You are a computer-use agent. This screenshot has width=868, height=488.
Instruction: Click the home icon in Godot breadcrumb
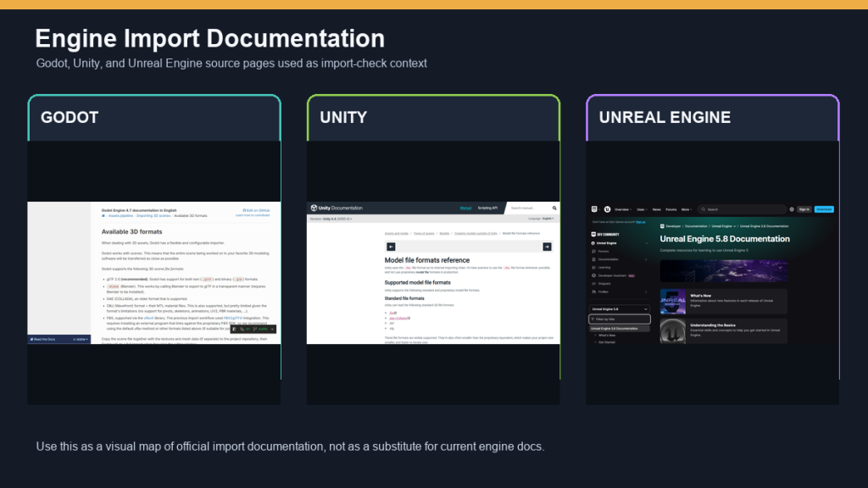tap(103, 216)
